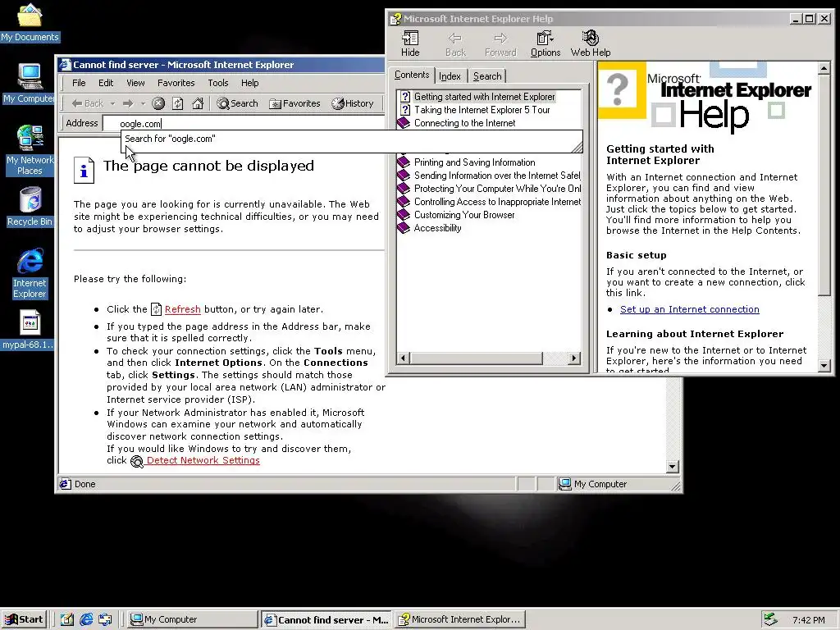
Task: Open the View menu
Action: tap(135, 83)
